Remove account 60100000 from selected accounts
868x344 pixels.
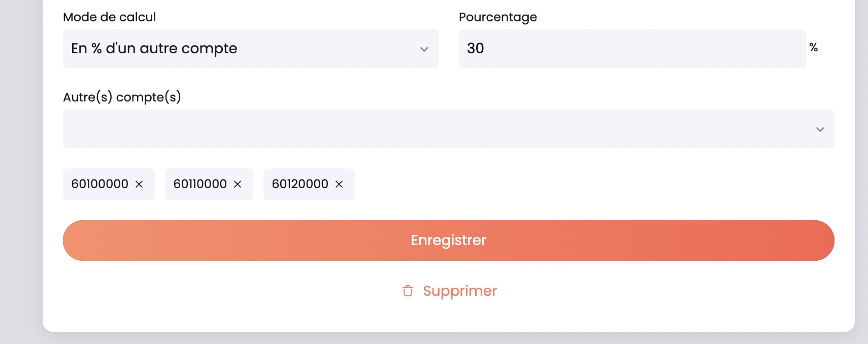[139, 184]
